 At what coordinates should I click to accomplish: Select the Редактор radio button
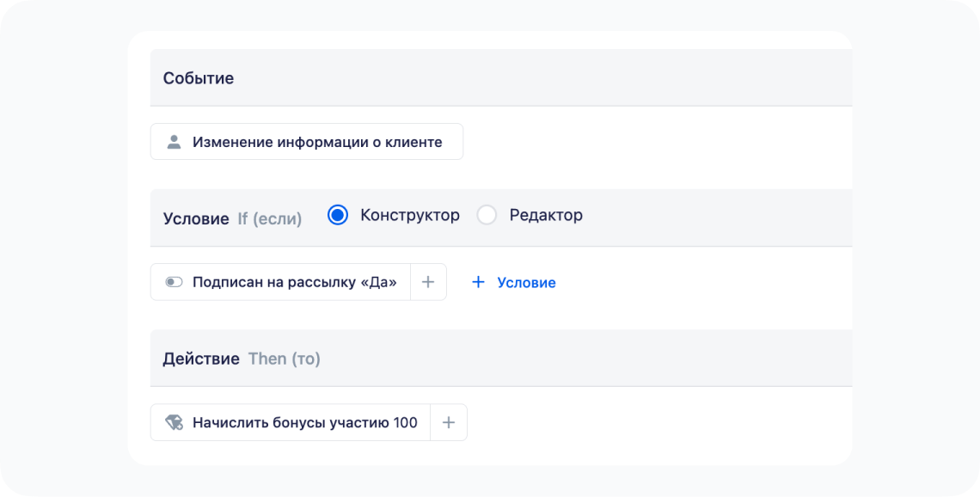[x=487, y=215]
